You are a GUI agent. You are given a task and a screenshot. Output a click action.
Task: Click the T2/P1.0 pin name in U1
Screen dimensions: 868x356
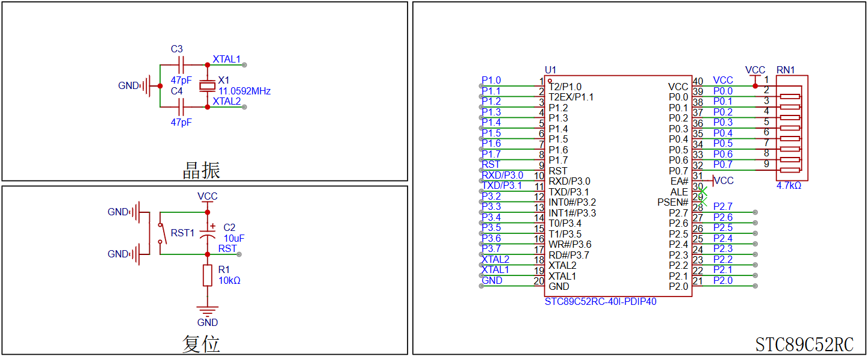(x=565, y=87)
